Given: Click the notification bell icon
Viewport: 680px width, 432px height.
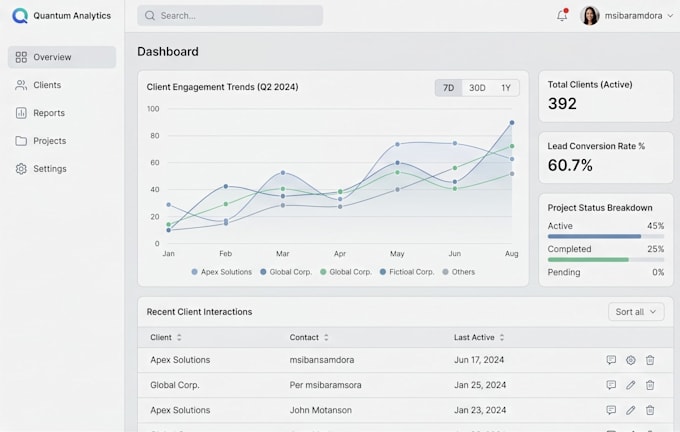Looking at the screenshot, I should [562, 15].
